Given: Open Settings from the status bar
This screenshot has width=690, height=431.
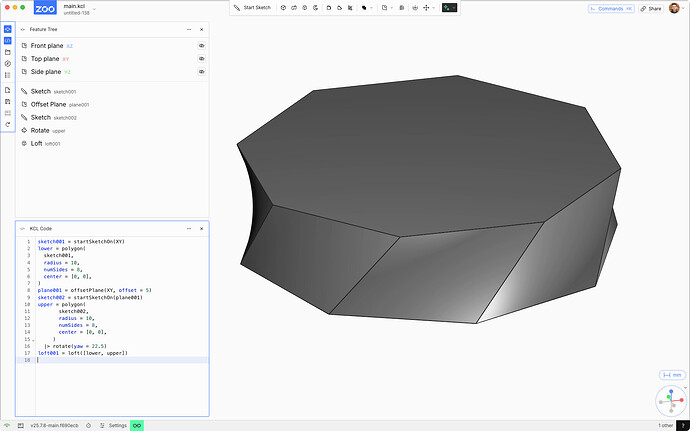Looking at the screenshot, I should click(x=114, y=426).
